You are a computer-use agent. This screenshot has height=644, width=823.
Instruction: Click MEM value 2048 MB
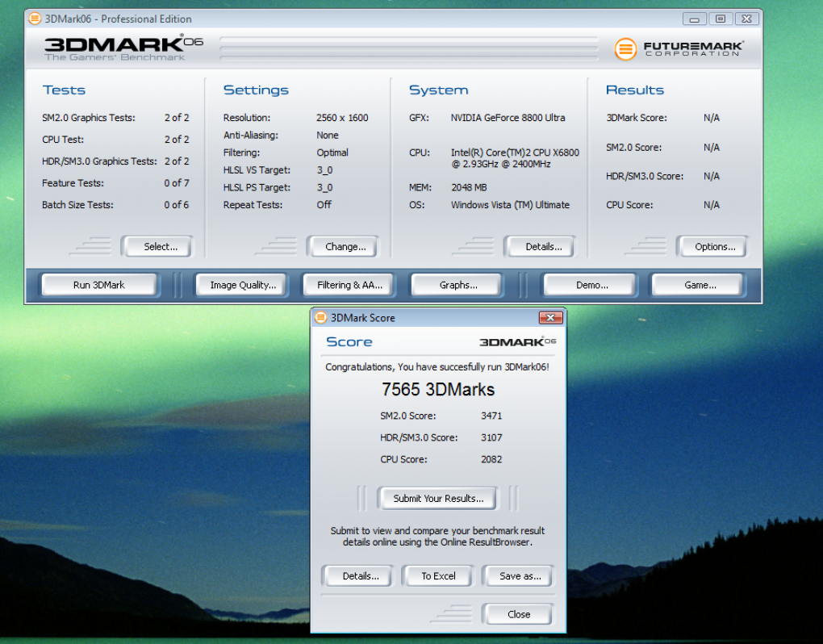pos(470,187)
